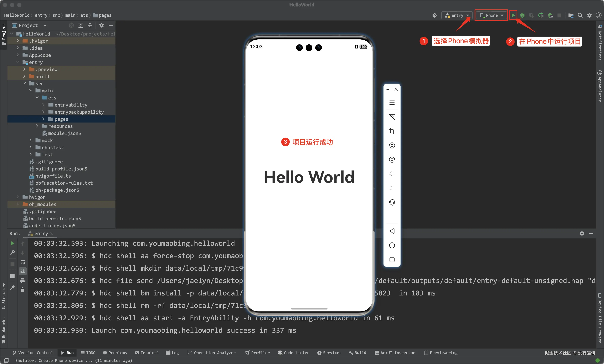Screen dimensions: 604x364
Task: Open the toolbar search magnifier
Action: (580, 15)
